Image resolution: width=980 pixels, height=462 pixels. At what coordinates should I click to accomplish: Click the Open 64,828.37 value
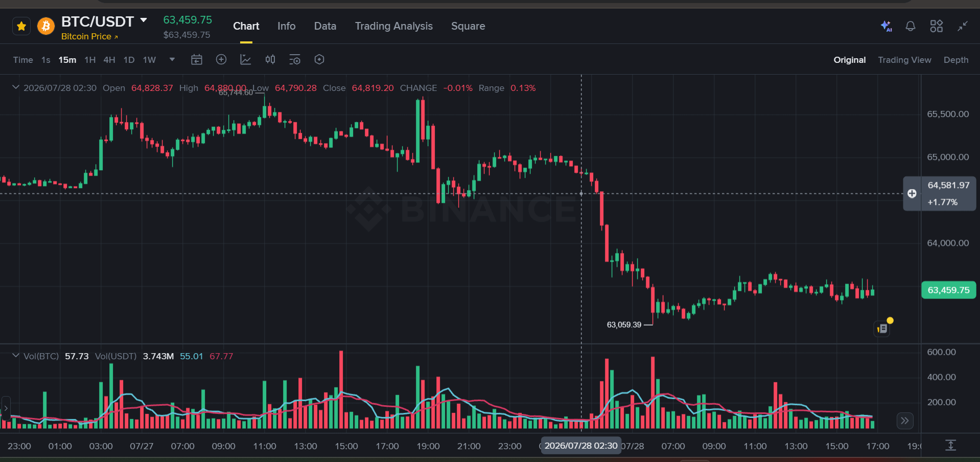click(152, 88)
